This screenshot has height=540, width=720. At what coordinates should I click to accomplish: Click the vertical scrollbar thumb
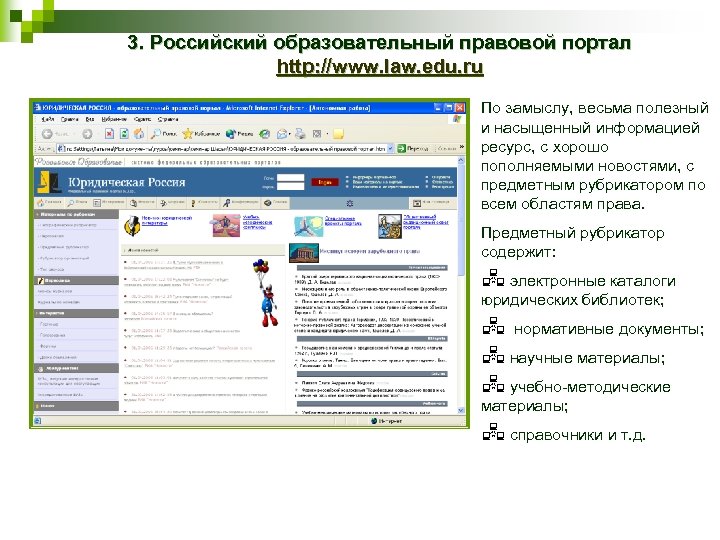coord(461,220)
